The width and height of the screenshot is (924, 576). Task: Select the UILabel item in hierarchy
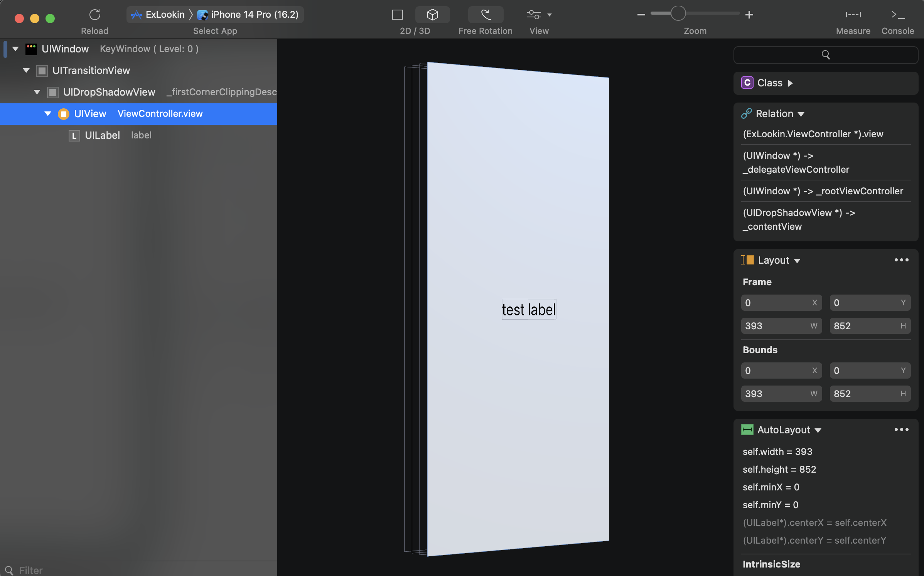[x=103, y=135]
